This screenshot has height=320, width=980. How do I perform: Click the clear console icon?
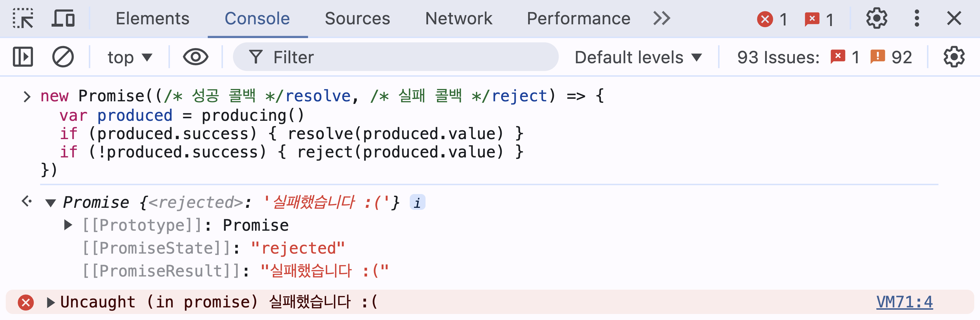63,57
